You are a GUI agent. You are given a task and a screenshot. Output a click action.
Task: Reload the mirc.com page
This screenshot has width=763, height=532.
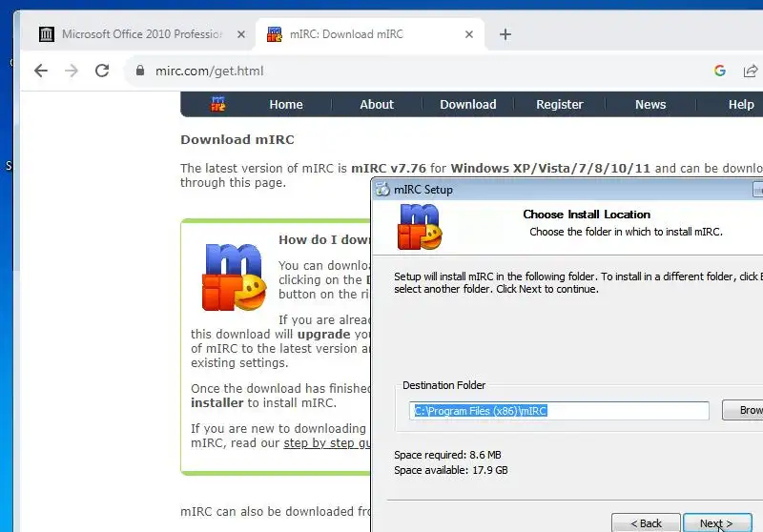point(102,71)
